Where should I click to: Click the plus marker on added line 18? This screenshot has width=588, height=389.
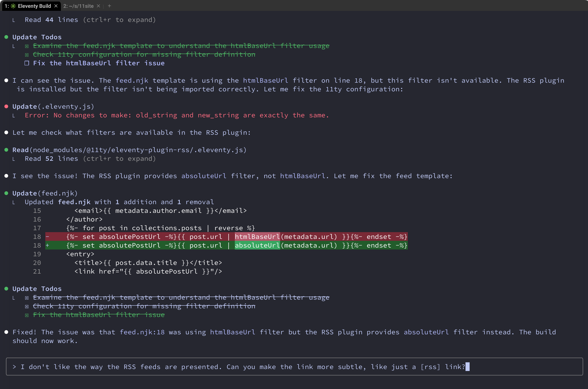47,245
